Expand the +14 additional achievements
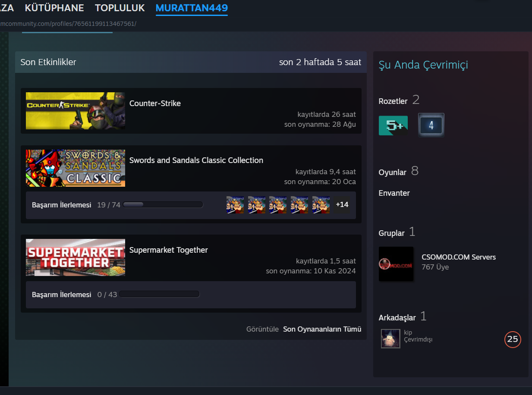The width and height of the screenshot is (532, 395). click(x=342, y=205)
